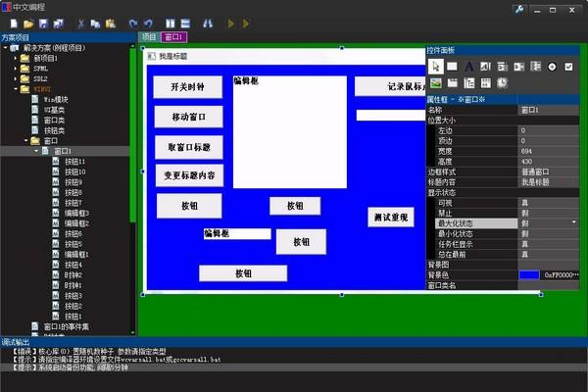This screenshot has height=392, width=588.
Task: Select 窗口类 in the project tree
Action: tap(54, 121)
